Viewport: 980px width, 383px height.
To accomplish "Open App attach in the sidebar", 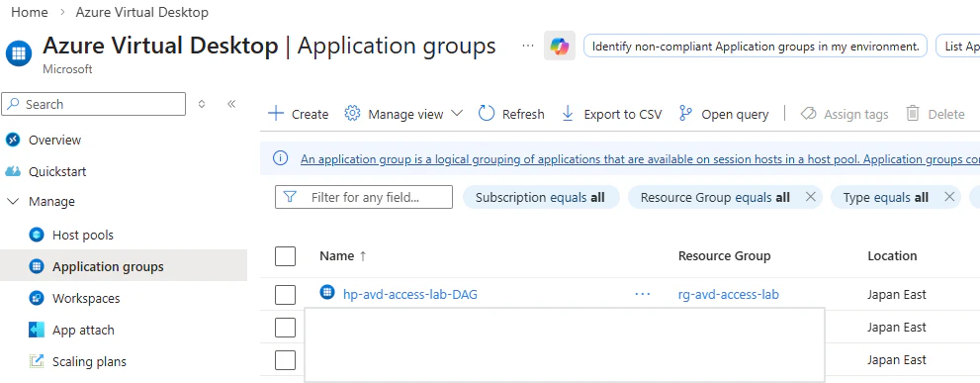I will pyautogui.click(x=83, y=331).
